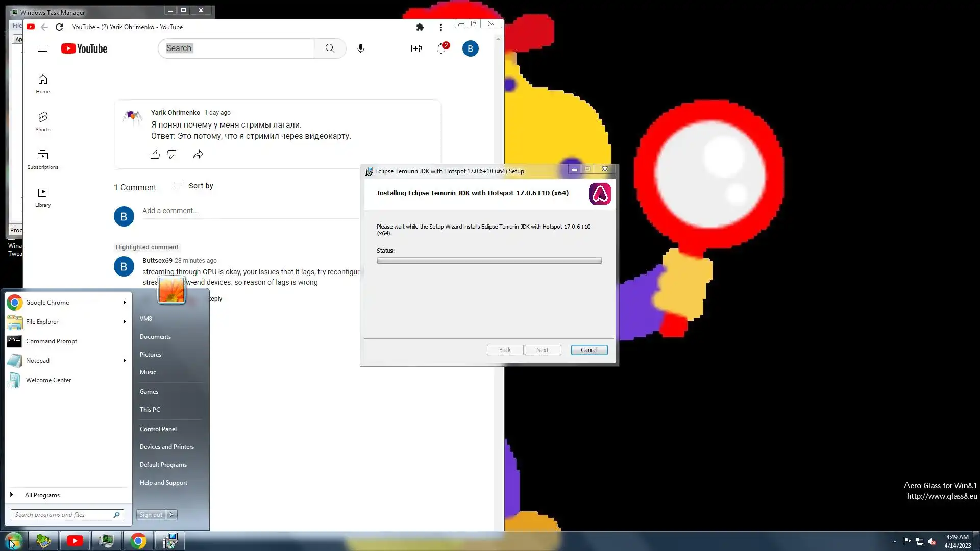Screen dimensions: 980x551
Task: Share the community post
Action: coord(198,154)
